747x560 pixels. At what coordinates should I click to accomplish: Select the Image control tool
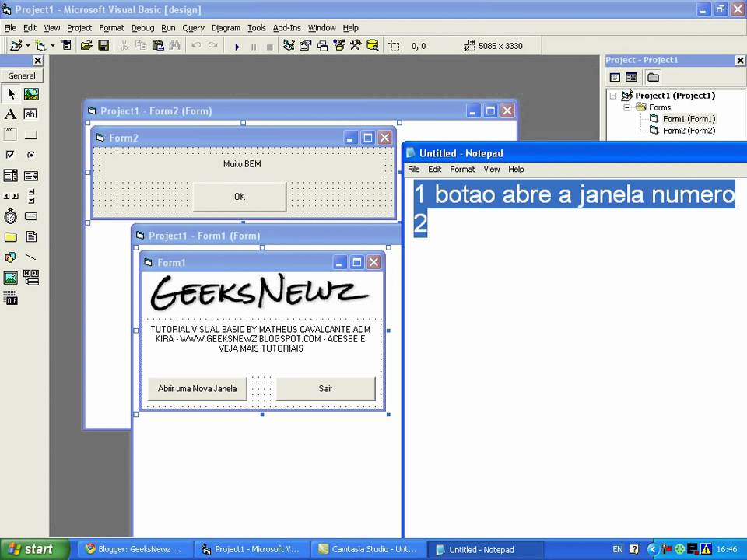[10, 278]
